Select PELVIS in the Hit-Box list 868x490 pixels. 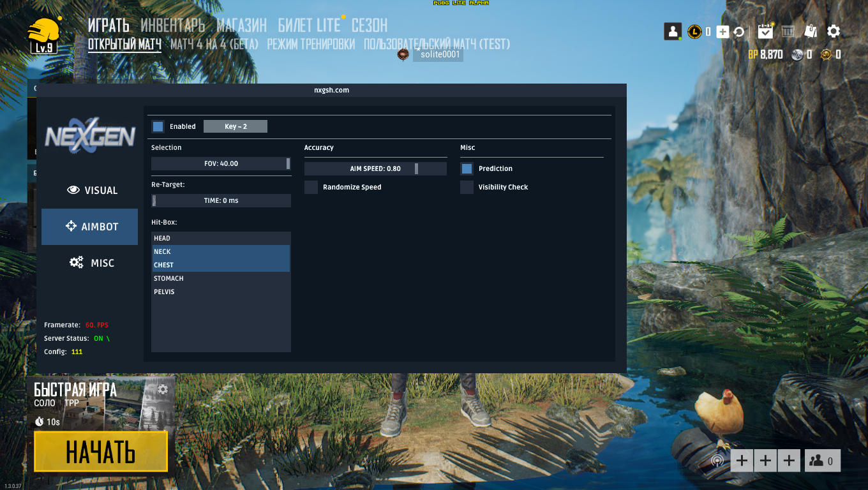221,292
